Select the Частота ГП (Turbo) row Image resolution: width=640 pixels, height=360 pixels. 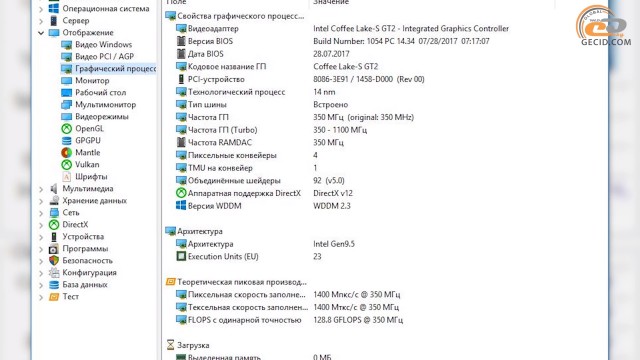(x=272, y=130)
